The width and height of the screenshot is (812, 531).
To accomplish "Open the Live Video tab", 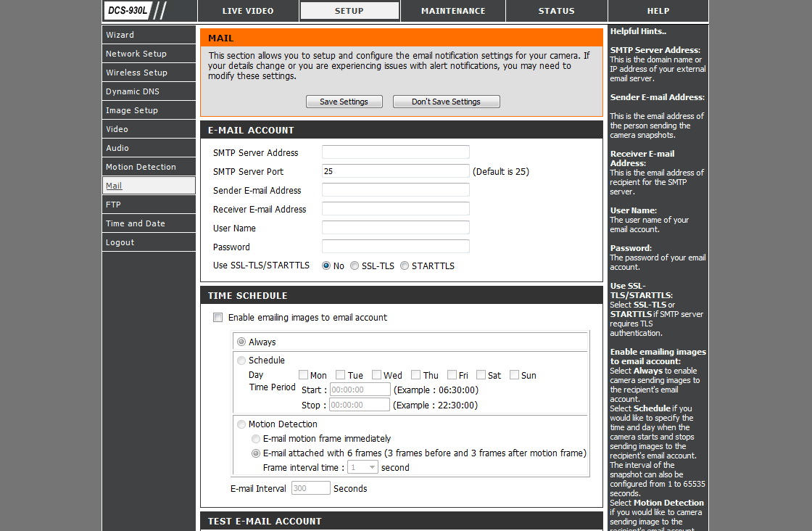I will coord(248,11).
